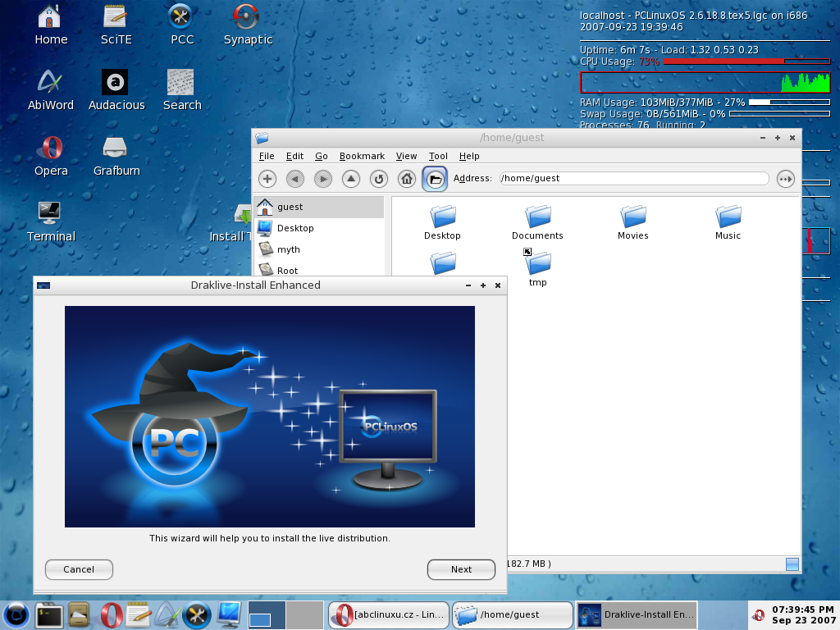Launch Synaptic package manager desktop icon

pyautogui.click(x=248, y=24)
